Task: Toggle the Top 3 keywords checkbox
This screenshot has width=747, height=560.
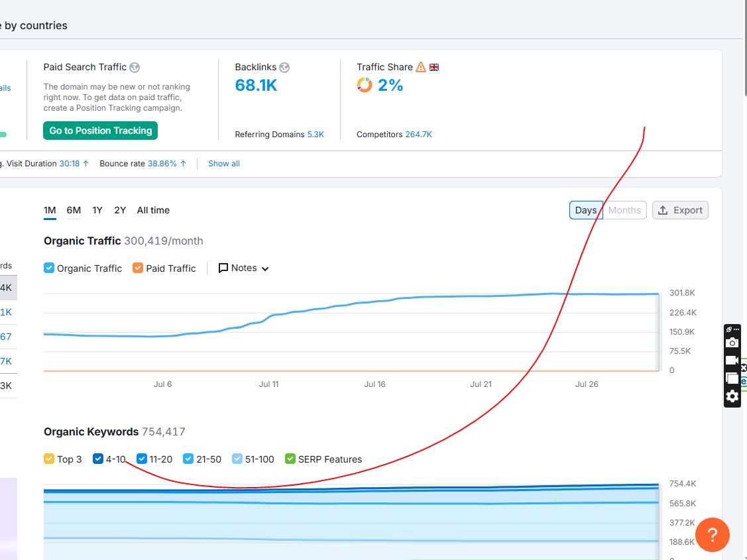Action: point(49,459)
